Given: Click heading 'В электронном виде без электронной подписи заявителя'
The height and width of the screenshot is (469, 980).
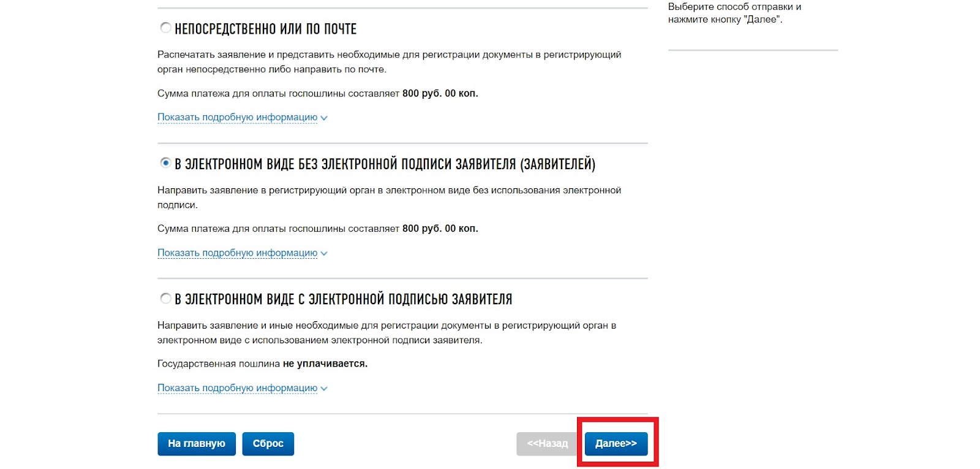Looking at the screenshot, I should click(385, 164).
